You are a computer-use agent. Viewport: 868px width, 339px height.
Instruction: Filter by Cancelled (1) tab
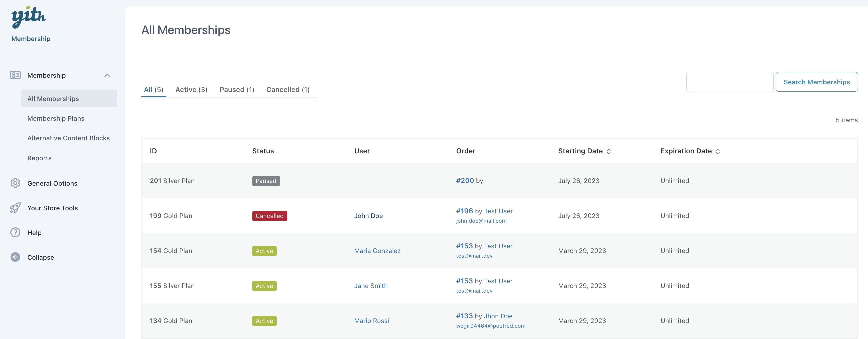click(288, 90)
